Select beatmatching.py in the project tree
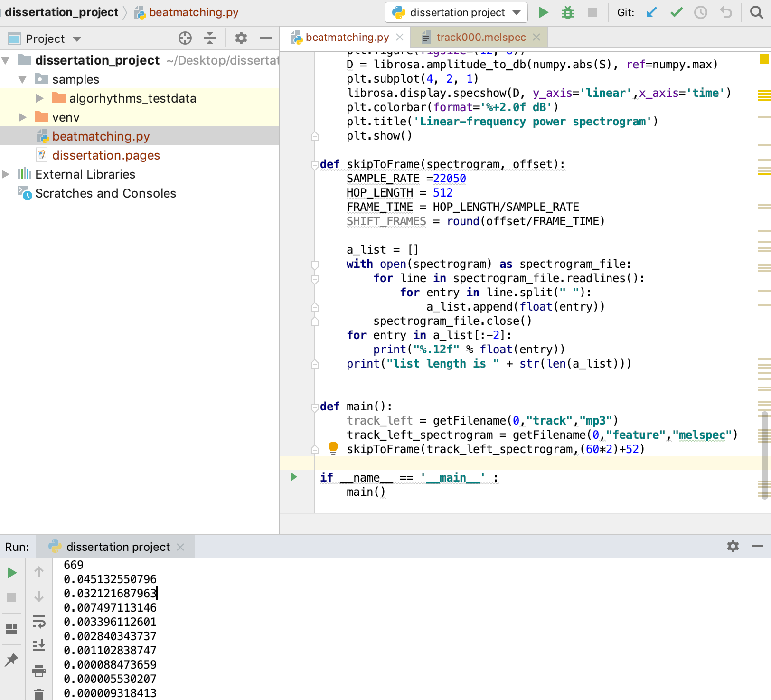 (140, 136)
